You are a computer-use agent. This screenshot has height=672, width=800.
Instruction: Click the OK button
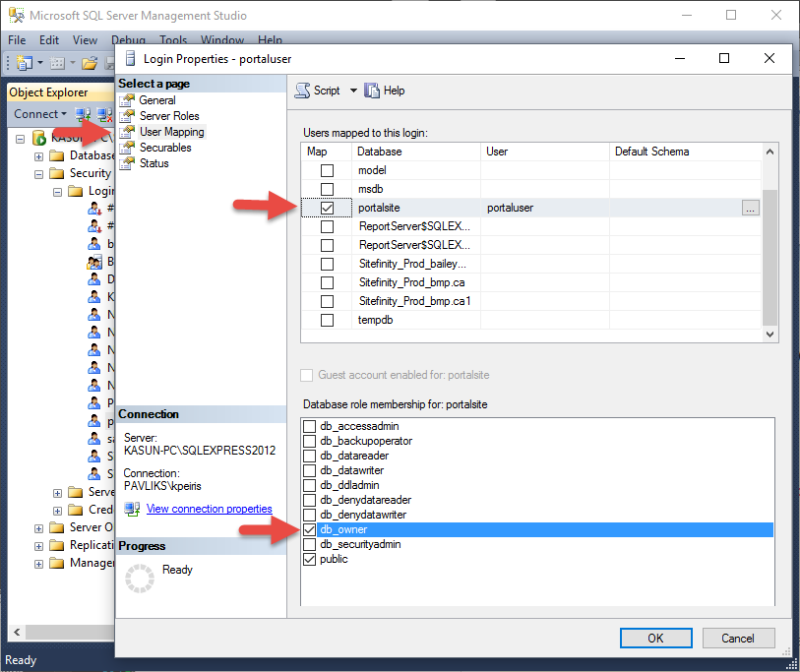tap(655, 638)
